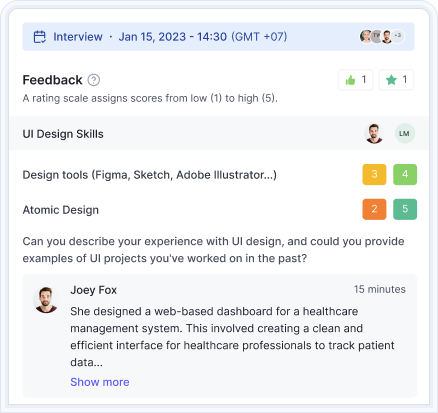This screenshot has height=413, width=438.
Task: Open Joey Fox's profile photo
Action: pyautogui.click(x=46, y=300)
